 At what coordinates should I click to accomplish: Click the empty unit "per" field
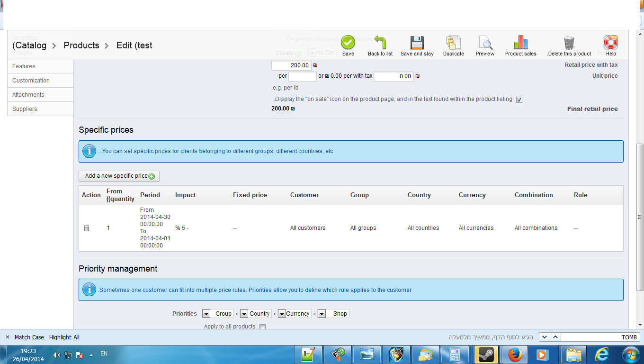[x=303, y=76]
